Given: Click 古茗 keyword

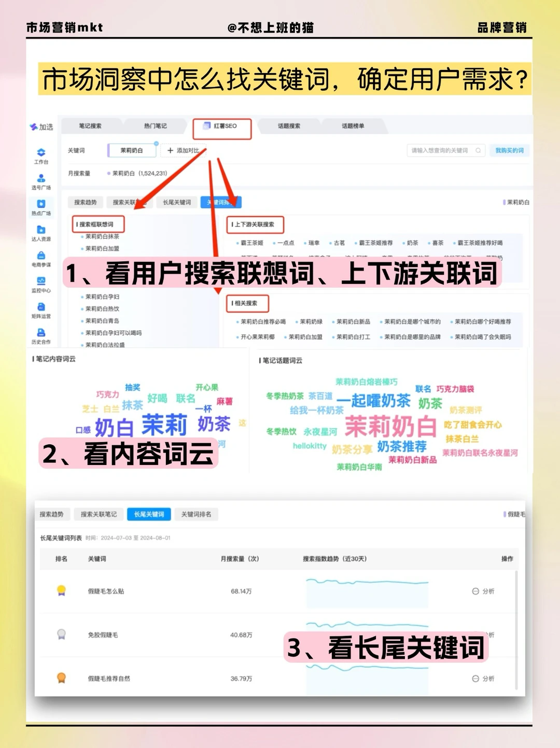Looking at the screenshot, I should tap(339, 243).
